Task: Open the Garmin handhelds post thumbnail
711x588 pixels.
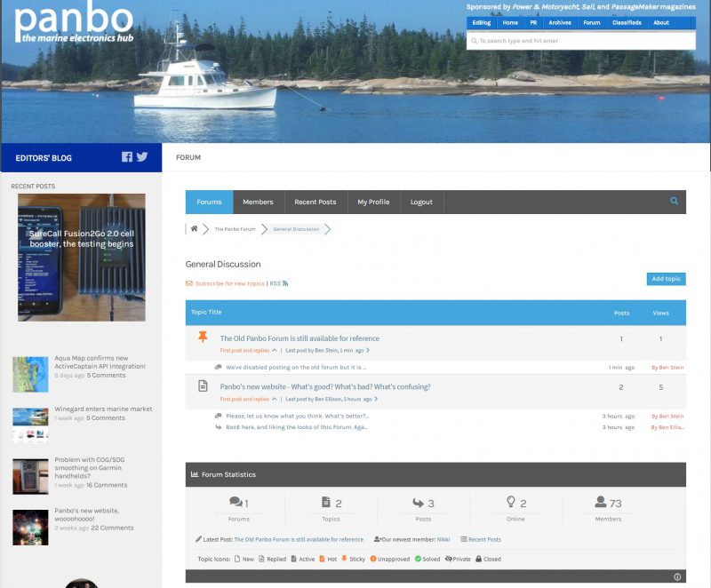Action: click(x=30, y=476)
